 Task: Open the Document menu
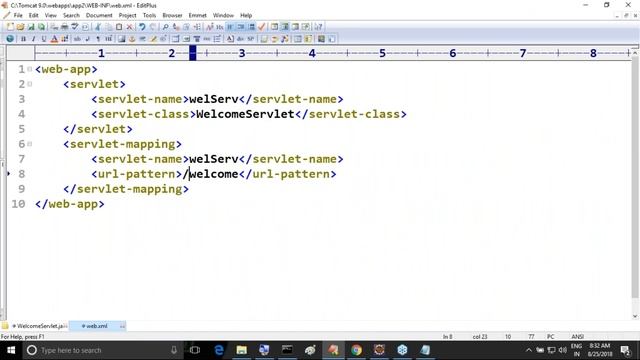(x=99, y=16)
